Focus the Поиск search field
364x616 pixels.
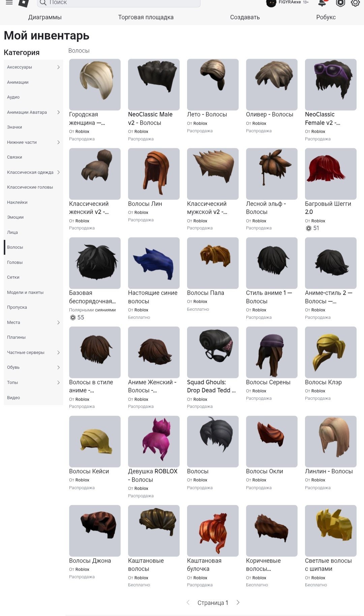coord(119,3)
